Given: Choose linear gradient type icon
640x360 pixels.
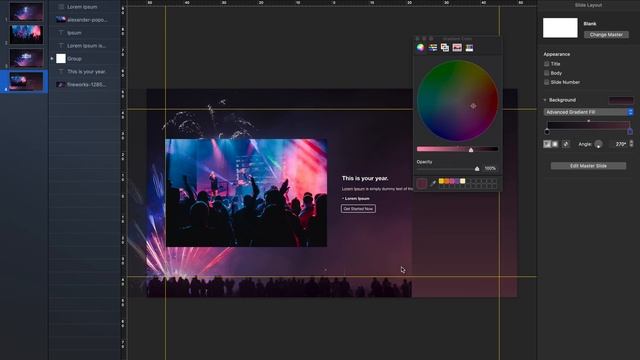Looking at the screenshot, I should pos(547,144).
